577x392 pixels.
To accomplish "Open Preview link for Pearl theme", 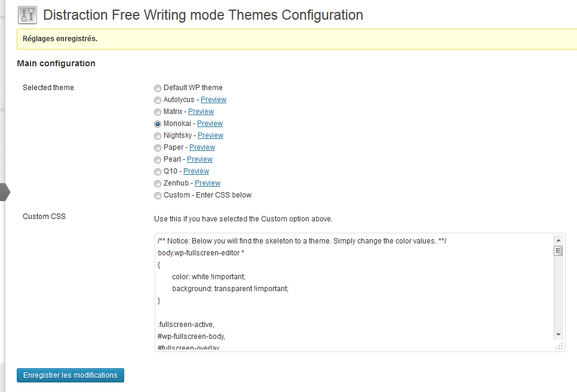I will pos(200,159).
